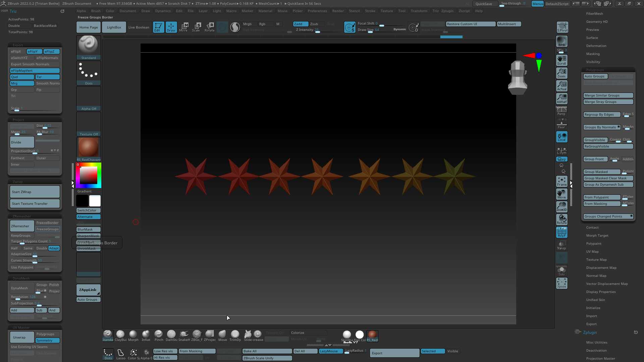644x362 pixels.
Task: Click the Zoom3D icon
Action: coord(562,206)
